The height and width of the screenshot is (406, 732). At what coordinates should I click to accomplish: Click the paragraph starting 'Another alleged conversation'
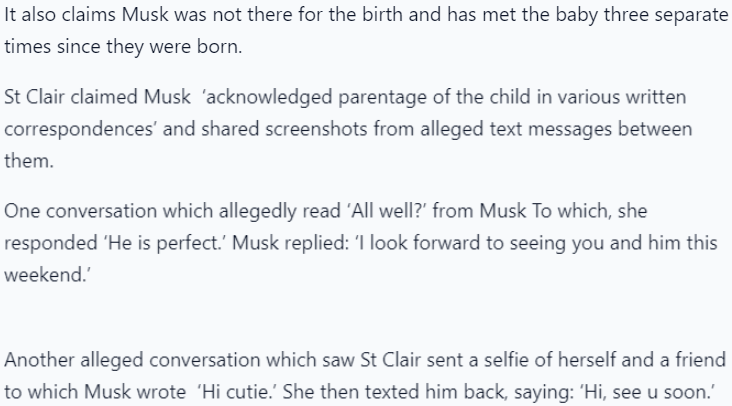click(365, 376)
